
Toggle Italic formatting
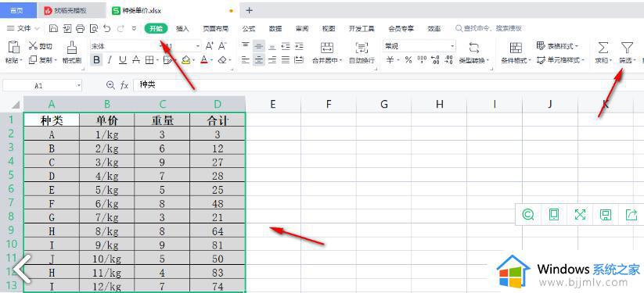(110, 60)
